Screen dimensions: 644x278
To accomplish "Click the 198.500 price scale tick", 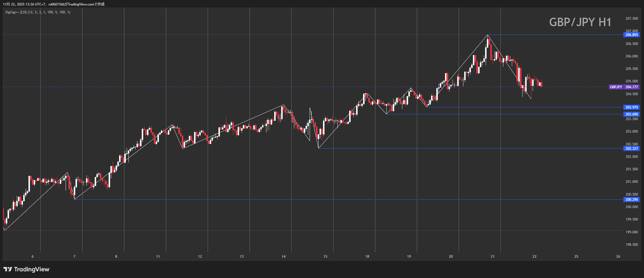I will [x=632, y=245].
